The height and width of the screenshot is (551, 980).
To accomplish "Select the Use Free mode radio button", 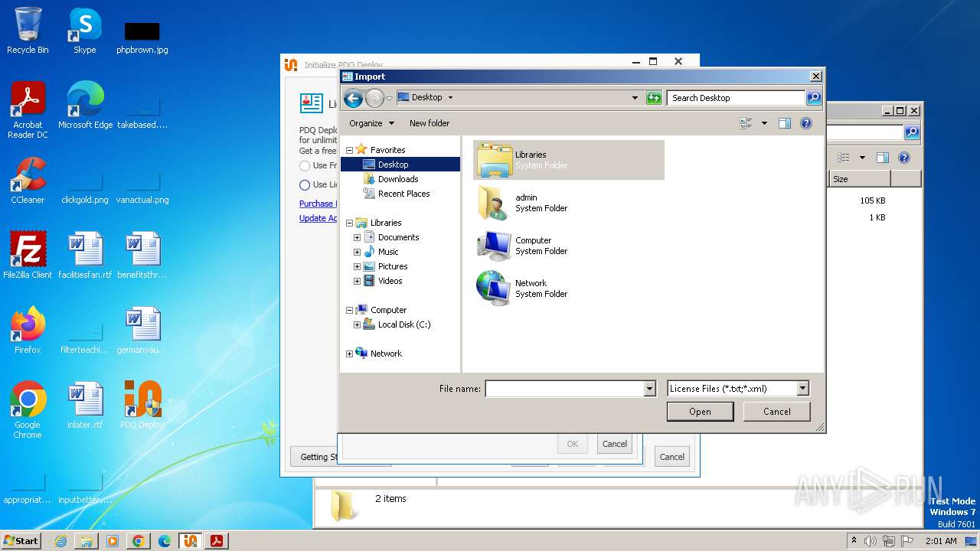I will (x=305, y=166).
